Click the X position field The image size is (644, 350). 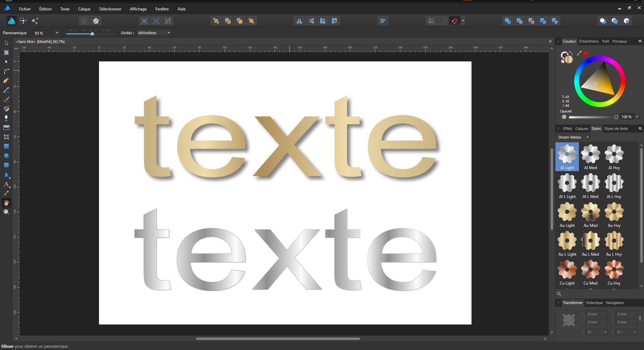point(597,314)
